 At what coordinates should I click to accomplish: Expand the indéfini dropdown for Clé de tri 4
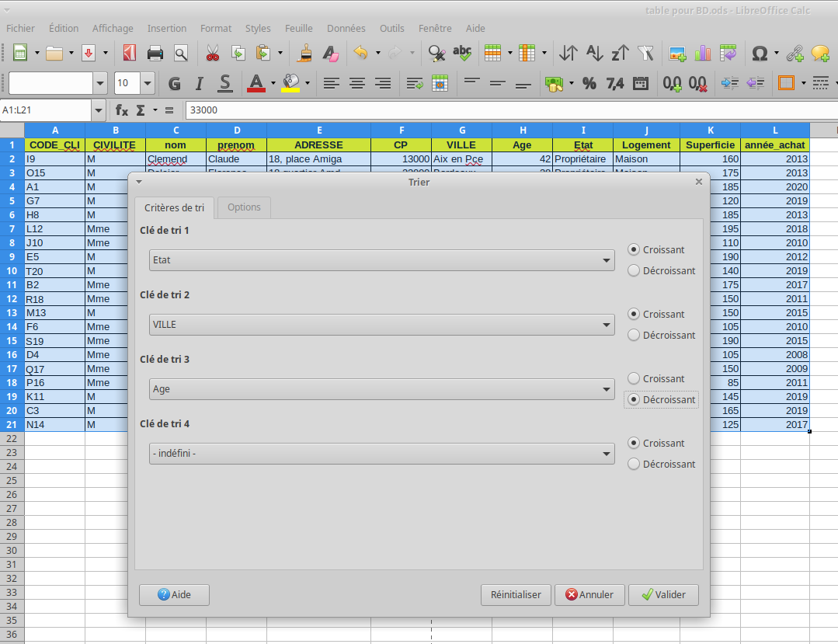pyautogui.click(x=381, y=454)
